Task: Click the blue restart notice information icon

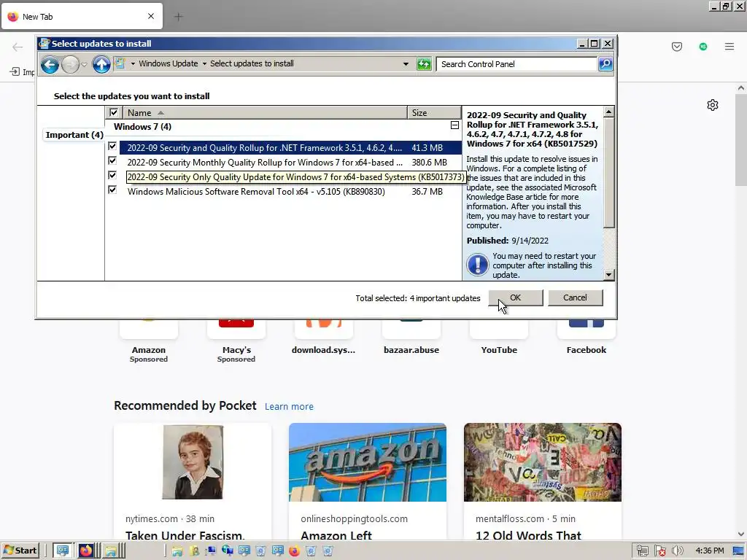Action: 477,265
